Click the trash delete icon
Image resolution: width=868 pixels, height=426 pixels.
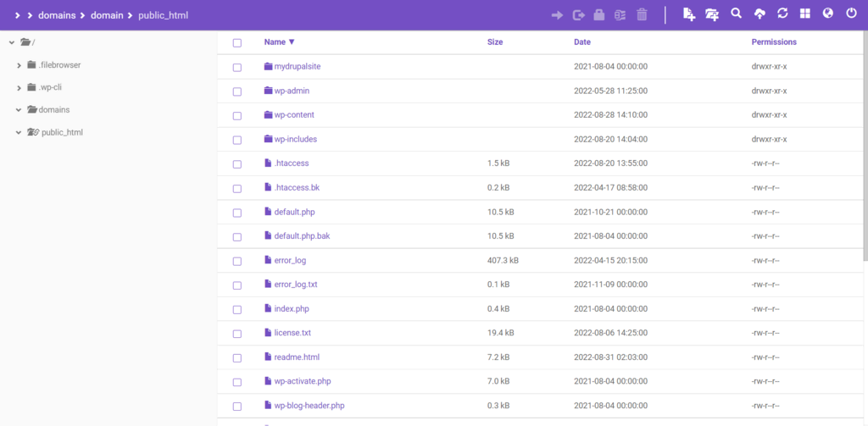coord(642,14)
